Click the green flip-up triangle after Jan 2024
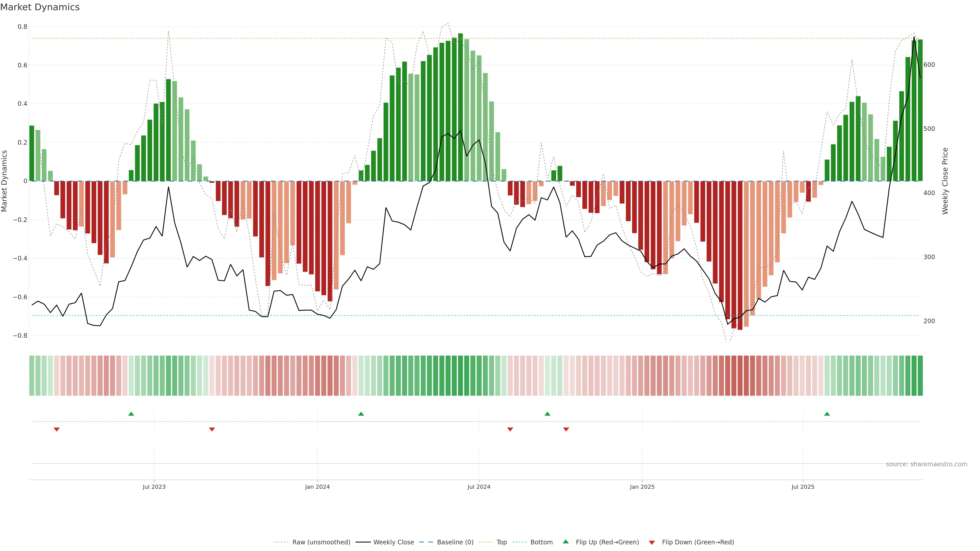Screen dimensions: 980x551 [361, 414]
